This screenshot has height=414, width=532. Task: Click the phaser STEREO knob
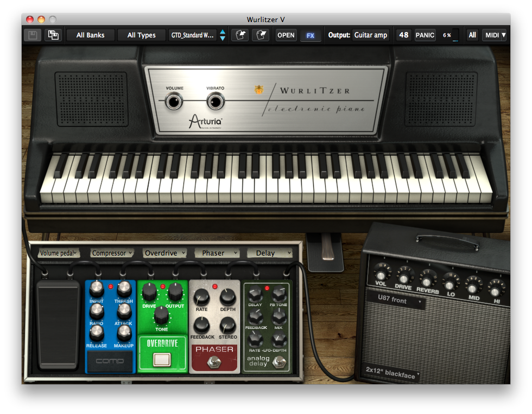click(227, 326)
